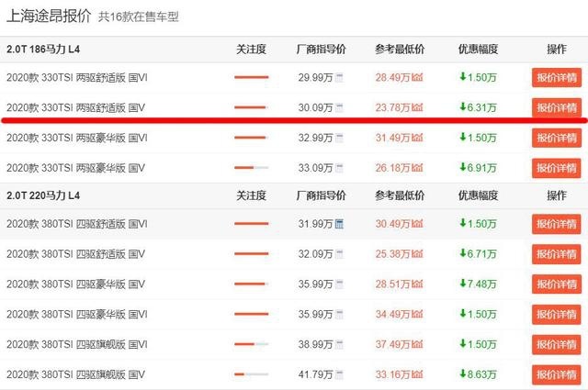This screenshot has height=390, width=588.
Task: Open the price trend chart icon beside 31.49万
Action: pos(417,138)
